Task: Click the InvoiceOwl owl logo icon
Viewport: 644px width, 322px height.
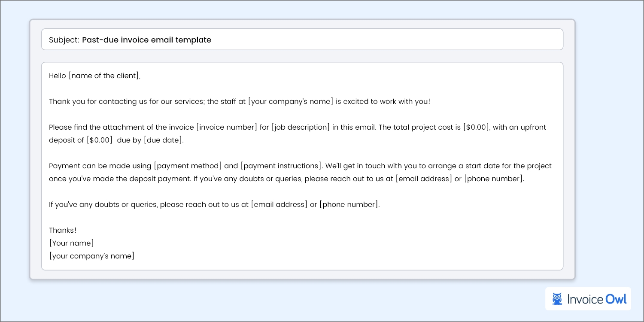Action: tap(557, 299)
